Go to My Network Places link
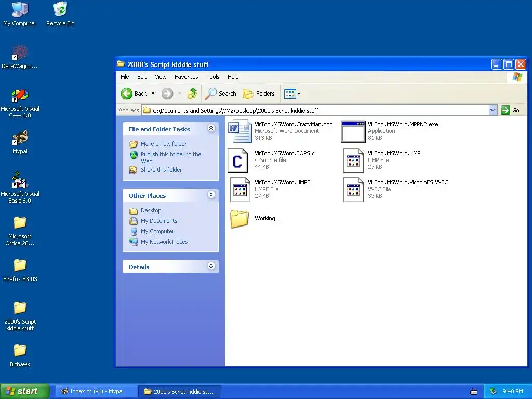532x399 pixels. tap(164, 242)
